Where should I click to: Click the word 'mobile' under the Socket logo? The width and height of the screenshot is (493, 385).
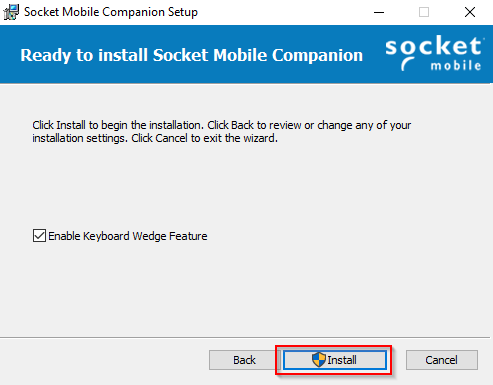[x=456, y=65]
